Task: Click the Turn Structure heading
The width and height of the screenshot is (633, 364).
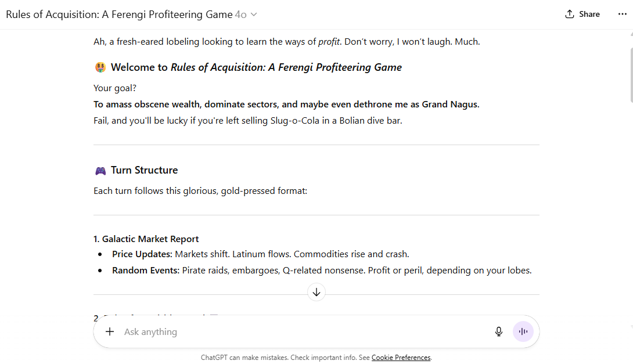Action: tap(144, 170)
